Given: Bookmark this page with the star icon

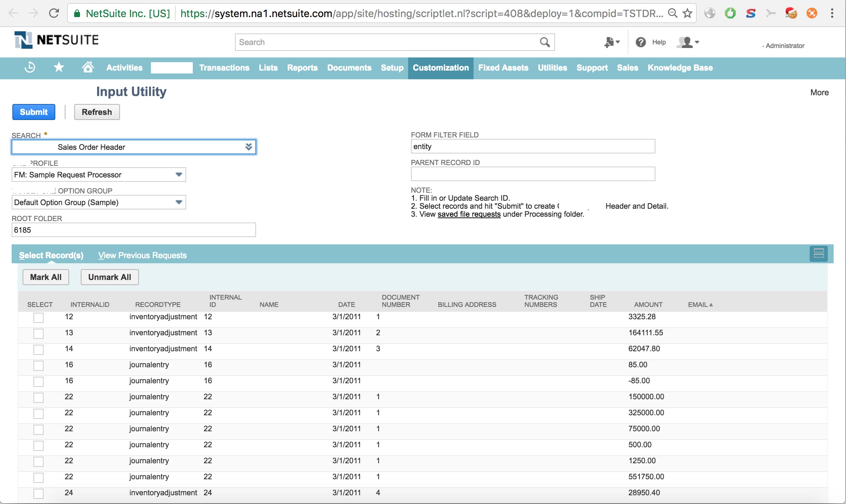Looking at the screenshot, I should pos(687,13).
